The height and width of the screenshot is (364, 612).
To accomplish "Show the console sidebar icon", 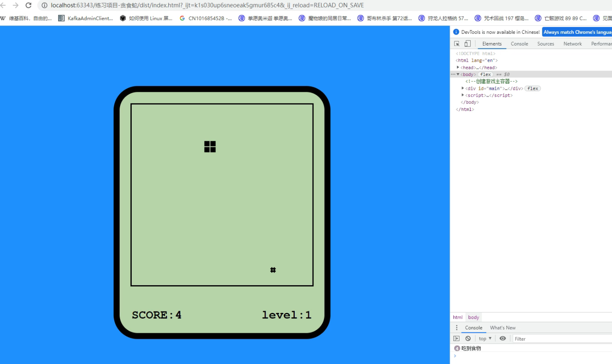I will point(456,338).
